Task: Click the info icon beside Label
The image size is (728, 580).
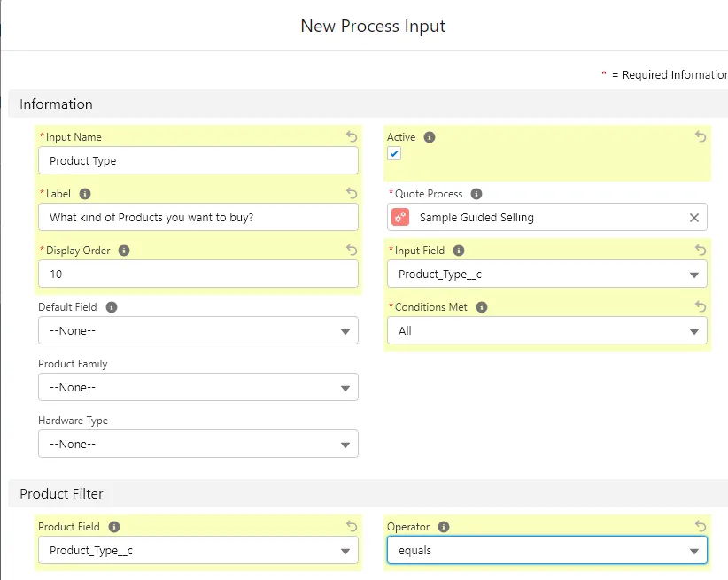Action: tap(85, 194)
